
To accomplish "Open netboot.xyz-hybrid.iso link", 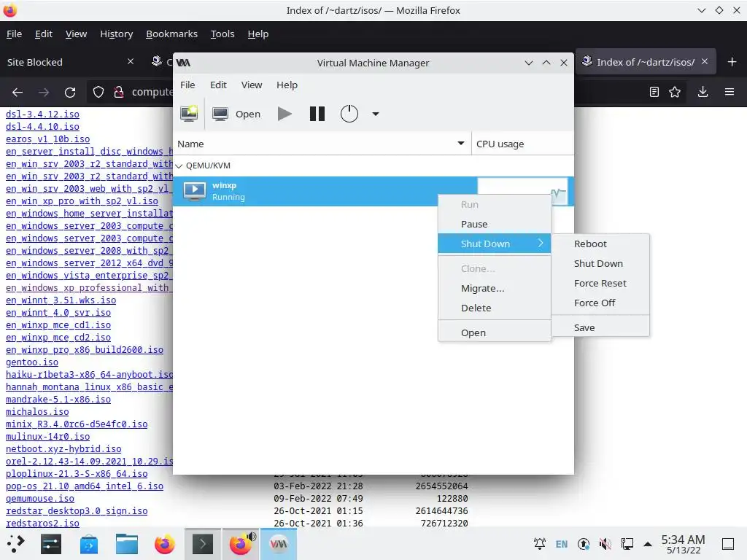I will (x=63, y=448).
